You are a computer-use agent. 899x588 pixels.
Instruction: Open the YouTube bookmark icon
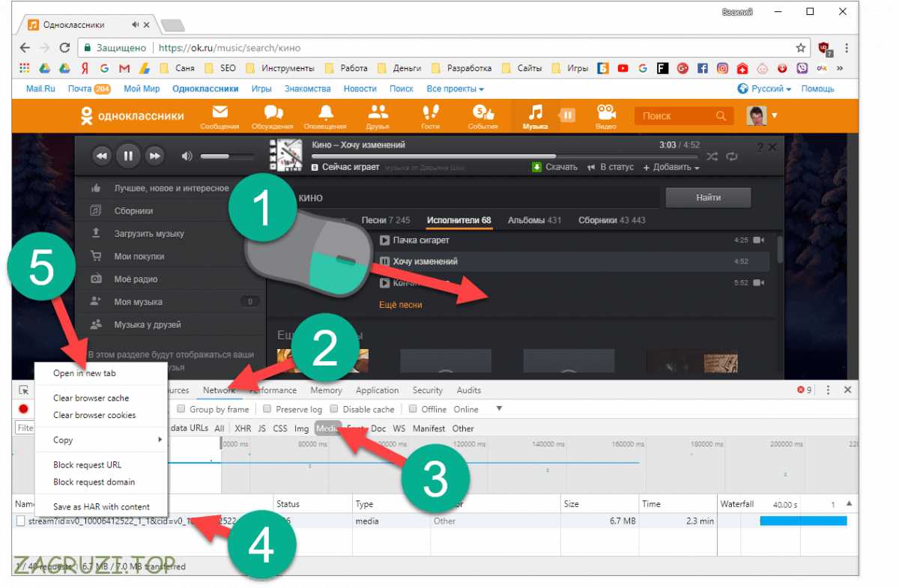point(623,68)
